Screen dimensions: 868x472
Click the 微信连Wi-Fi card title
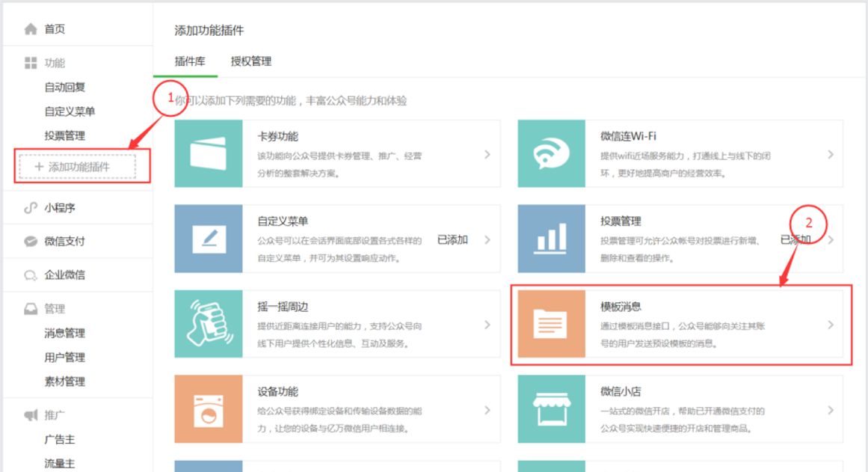click(628, 136)
